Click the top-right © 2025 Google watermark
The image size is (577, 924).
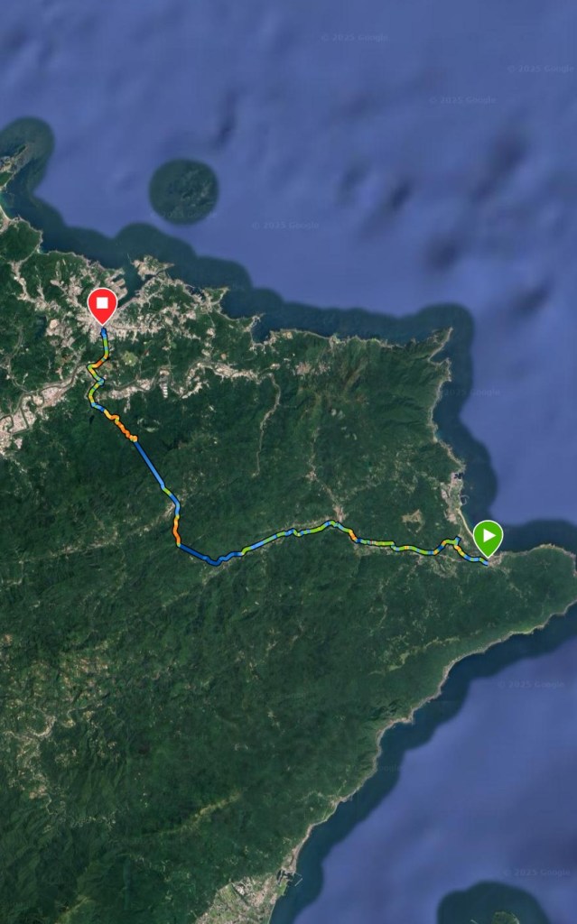tap(541, 69)
